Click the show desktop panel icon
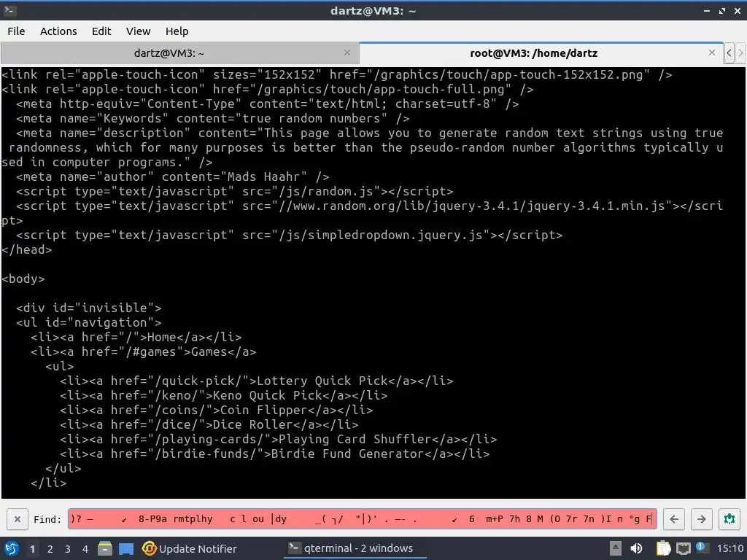747x560 pixels. [x=126, y=549]
